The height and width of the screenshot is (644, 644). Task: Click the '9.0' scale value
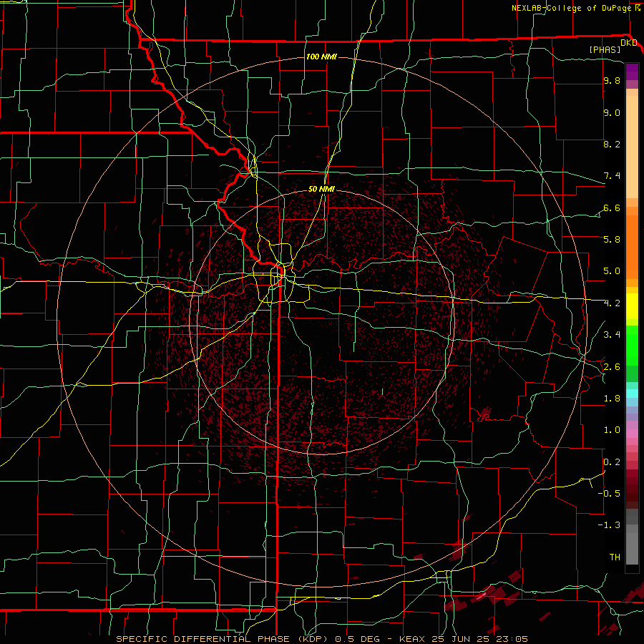612,112
